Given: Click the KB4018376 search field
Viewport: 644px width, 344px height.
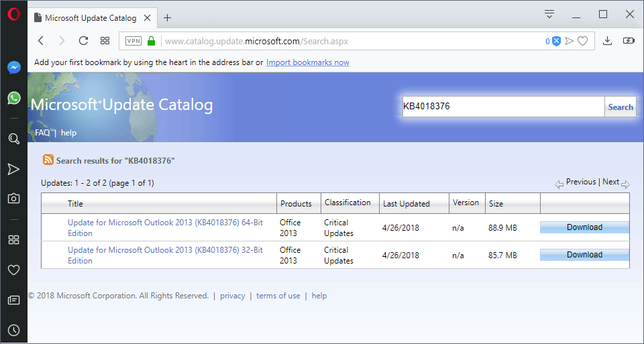Looking at the screenshot, I should click(504, 107).
